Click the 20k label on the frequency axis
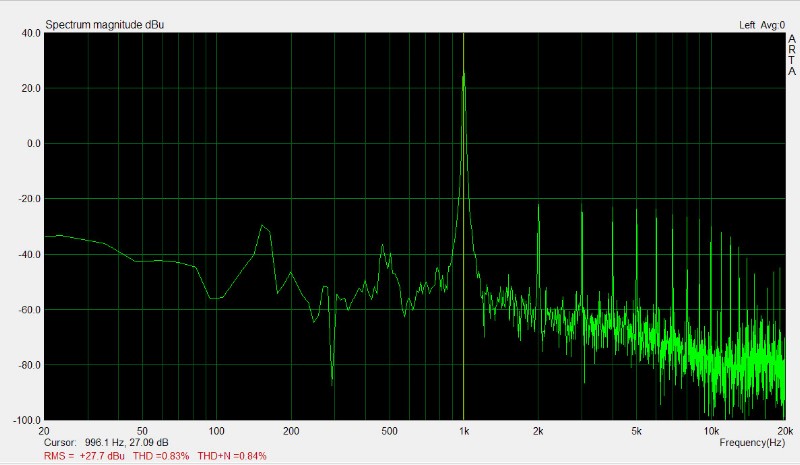The image size is (800, 465). click(786, 431)
